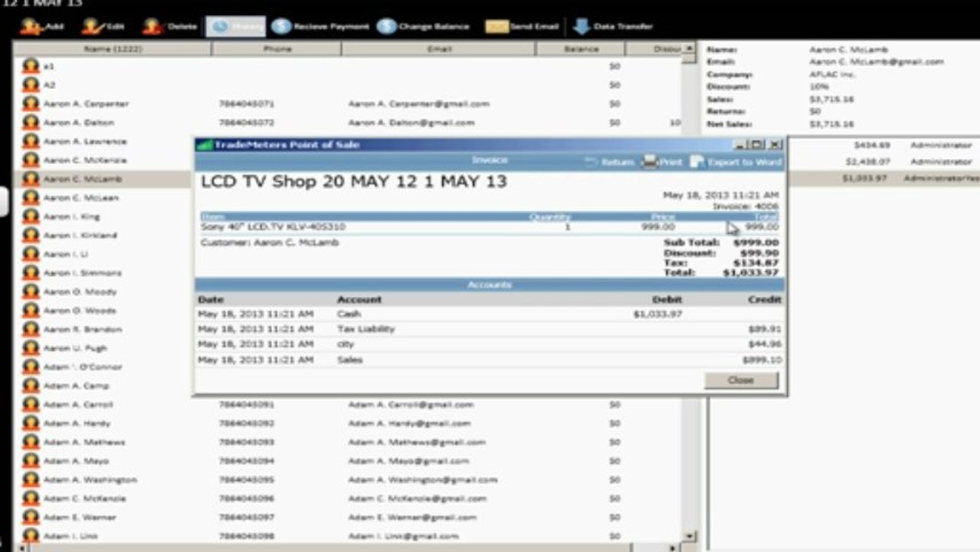Click the city account row in the invoice
Screen dimensions: 980x552
pyautogui.click(x=490, y=344)
